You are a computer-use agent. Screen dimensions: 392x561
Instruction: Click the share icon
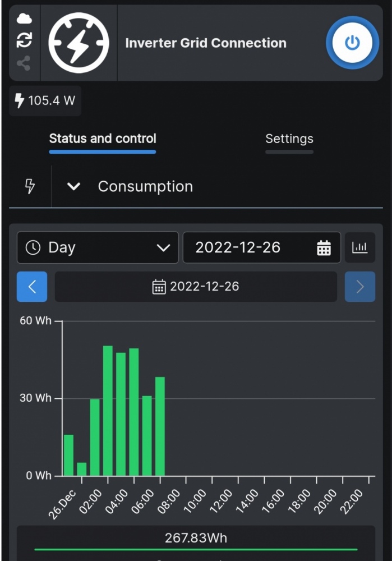[x=24, y=63]
